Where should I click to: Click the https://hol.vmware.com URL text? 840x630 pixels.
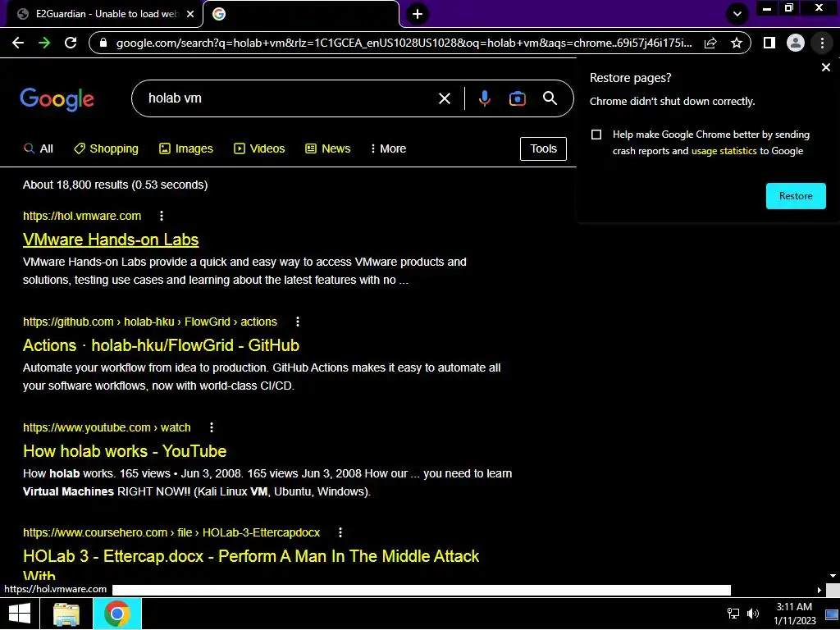click(82, 216)
